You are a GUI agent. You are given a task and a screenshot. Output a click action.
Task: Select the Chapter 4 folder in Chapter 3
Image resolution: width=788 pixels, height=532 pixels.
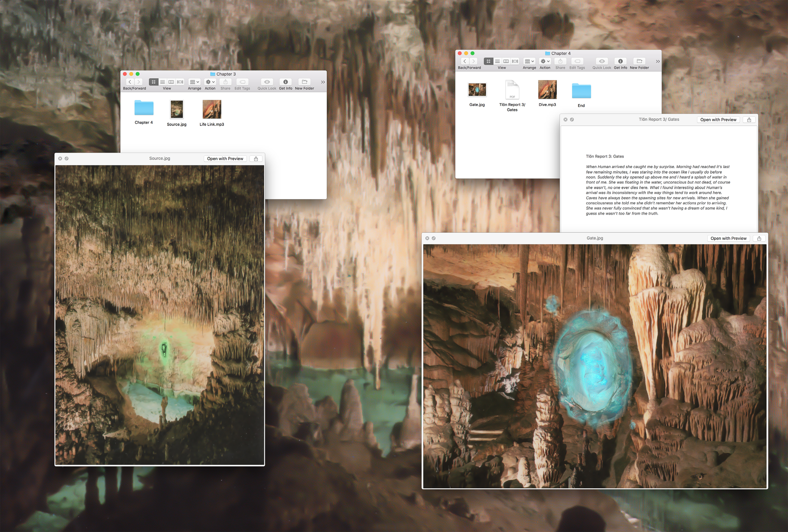[x=144, y=108]
